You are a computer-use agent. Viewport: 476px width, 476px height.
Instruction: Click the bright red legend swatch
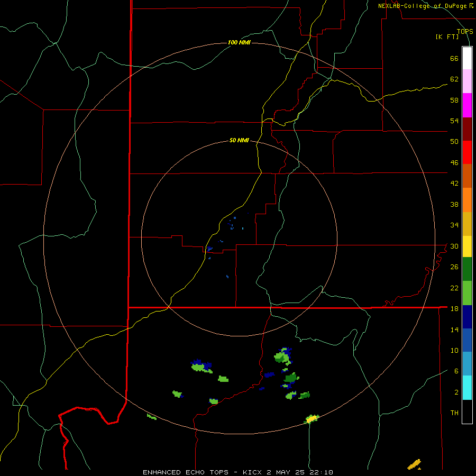click(x=467, y=152)
